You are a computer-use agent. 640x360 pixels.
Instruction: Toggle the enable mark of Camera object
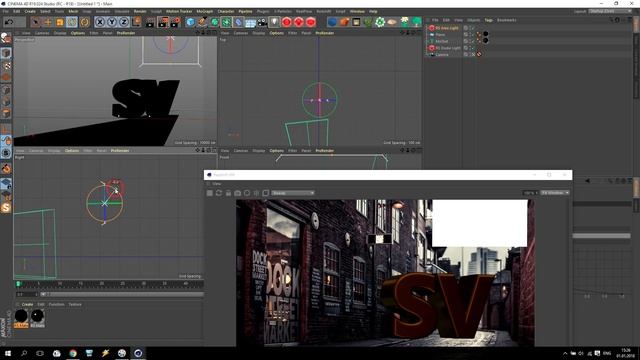[474, 54]
